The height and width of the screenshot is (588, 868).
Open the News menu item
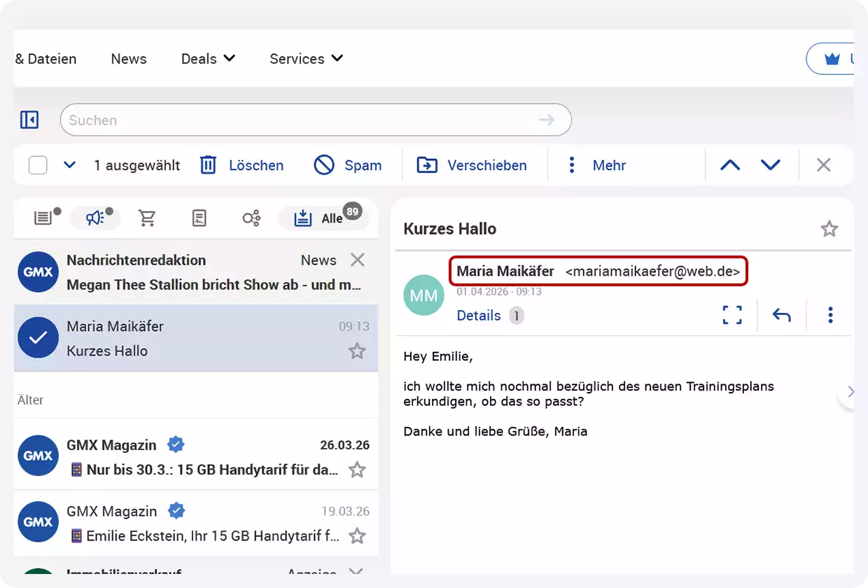(x=128, y=59)
